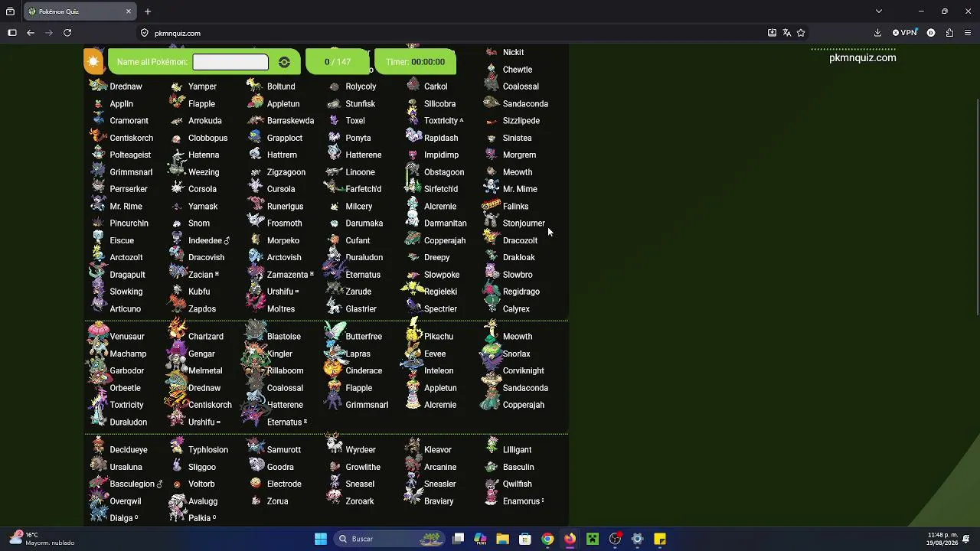Click the 'Glastrier' name text
This screenshot has width=980, height=551.
point(361,309)
